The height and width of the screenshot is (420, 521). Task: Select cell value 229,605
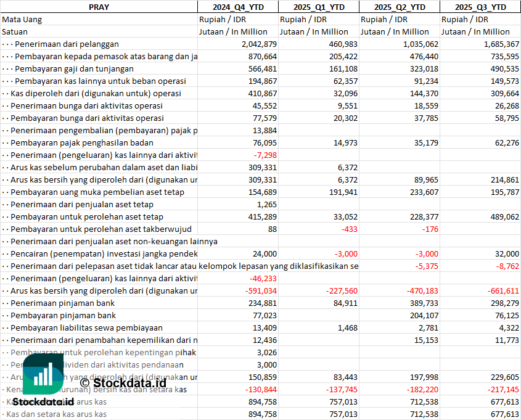point(505,377)
